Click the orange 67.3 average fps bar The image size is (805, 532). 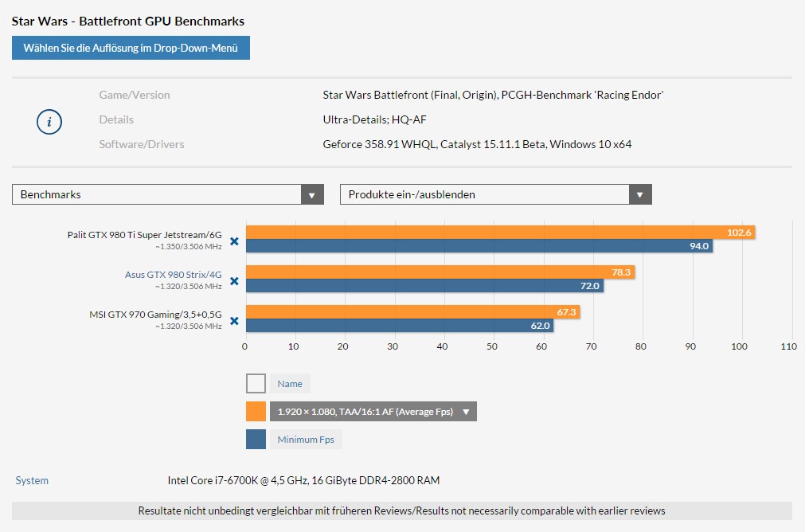[413, 312]
